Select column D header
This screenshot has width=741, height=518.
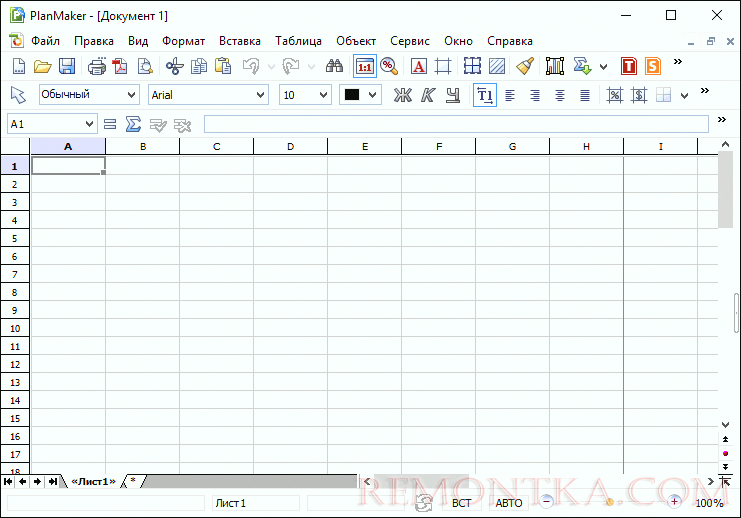[290, 147]
